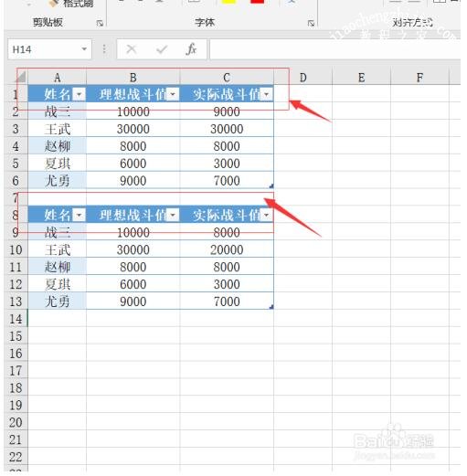Open filter dropdown for 姓名 in row 1
Viewport: 467px width, 476px height.
80,94
